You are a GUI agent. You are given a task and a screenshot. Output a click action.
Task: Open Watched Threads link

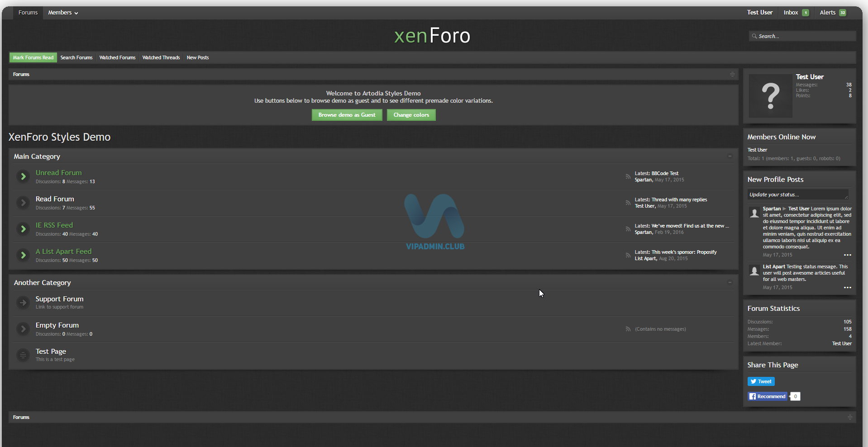click(x=161, y=57)
